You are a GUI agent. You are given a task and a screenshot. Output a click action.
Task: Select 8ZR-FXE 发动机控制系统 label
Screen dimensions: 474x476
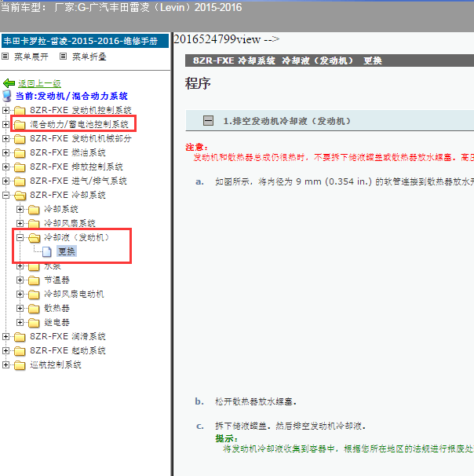click(x=81, y=110)
